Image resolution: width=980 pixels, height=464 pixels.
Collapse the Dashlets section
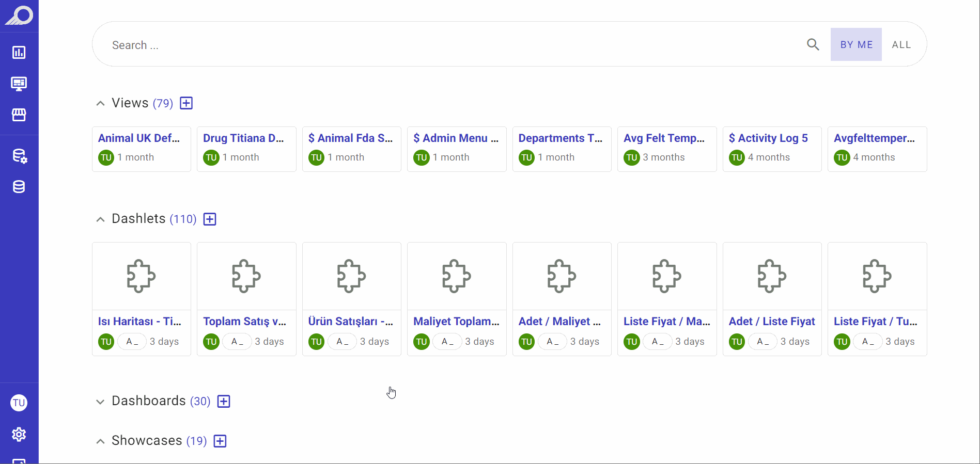point(100,219)
